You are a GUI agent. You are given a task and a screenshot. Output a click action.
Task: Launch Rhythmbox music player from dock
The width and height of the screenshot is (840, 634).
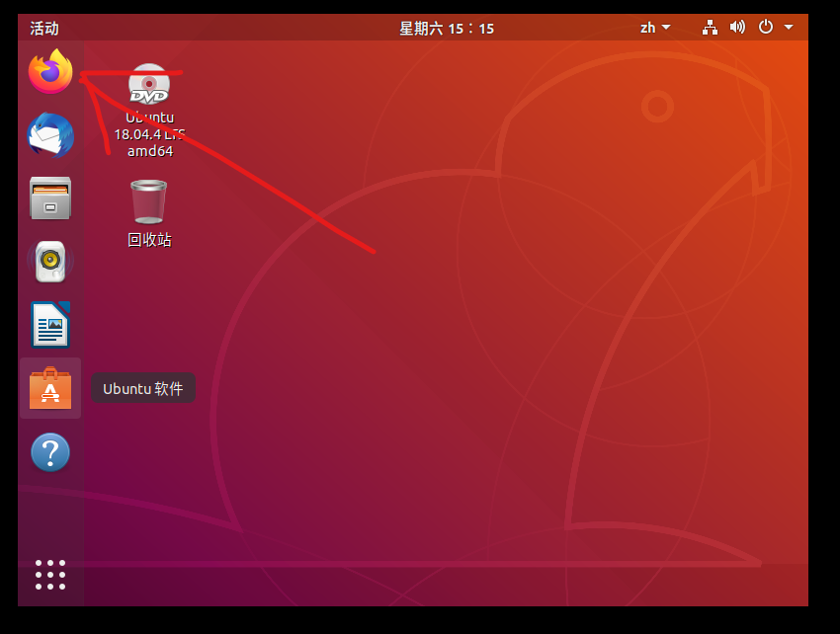point(50,262)
